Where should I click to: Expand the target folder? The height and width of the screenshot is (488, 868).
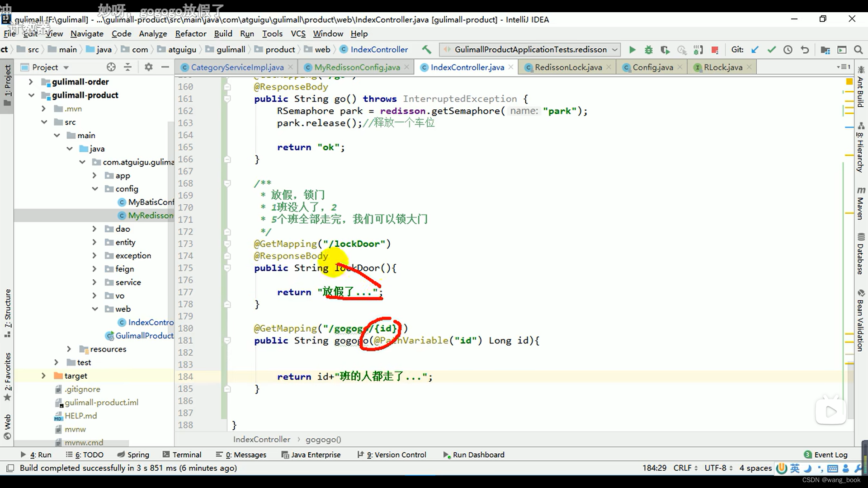(x=43, y=375)
